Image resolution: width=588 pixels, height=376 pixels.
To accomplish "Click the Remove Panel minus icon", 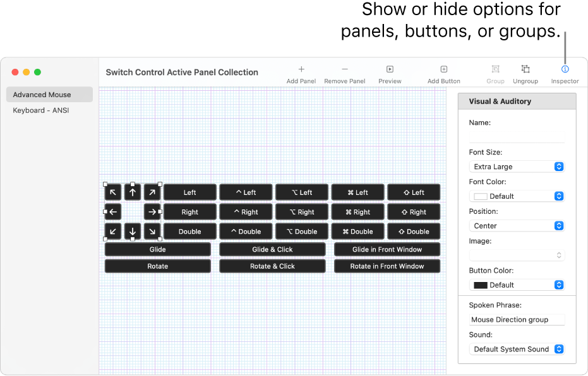I will tap(345, 69).
